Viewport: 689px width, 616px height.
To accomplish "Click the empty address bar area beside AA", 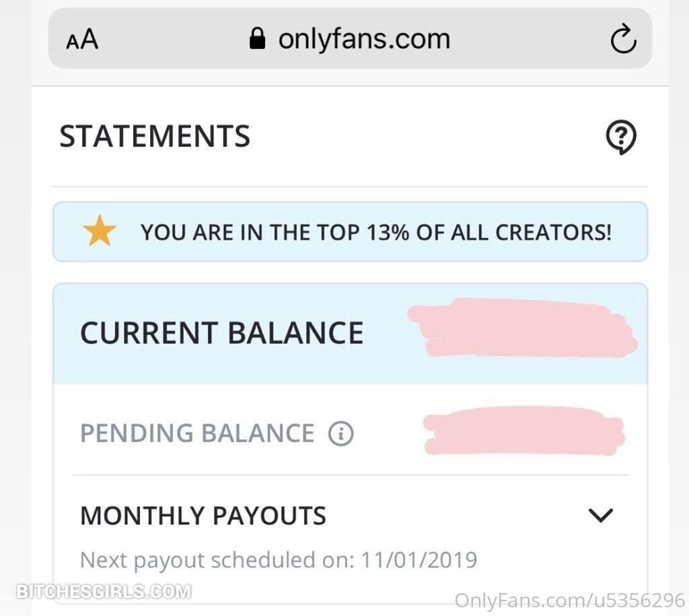I will click(x=168, y=39).
